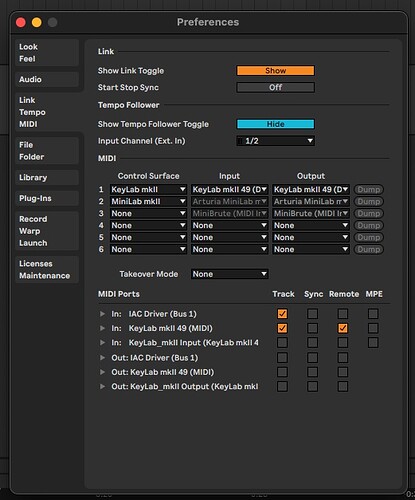This screenshot has width=415, height=500.
Task: Enable Remote for In: IAC Driver
Action: point(343,314)
